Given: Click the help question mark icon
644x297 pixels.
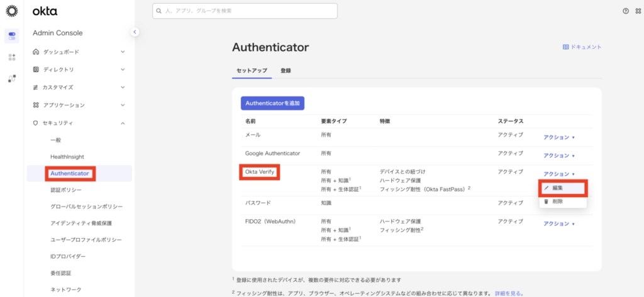Looking at the screenshot, I should point(626,11).
